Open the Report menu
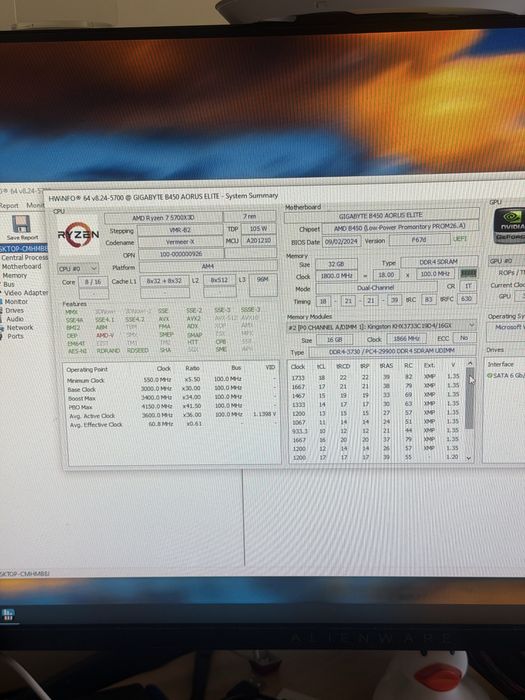525x700 pixels. [x=9, y=206]
